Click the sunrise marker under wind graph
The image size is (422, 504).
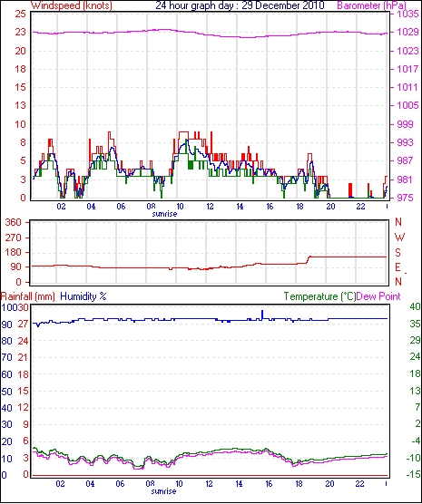coord(164,214)
